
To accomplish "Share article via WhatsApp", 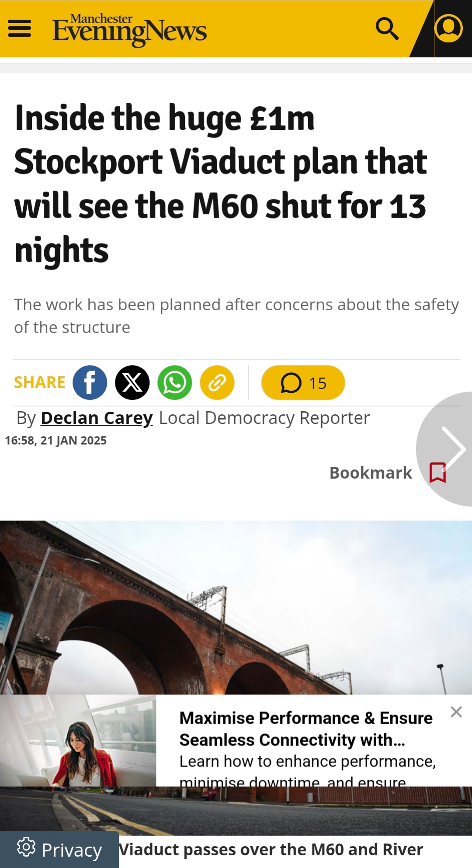I will 175,382.
